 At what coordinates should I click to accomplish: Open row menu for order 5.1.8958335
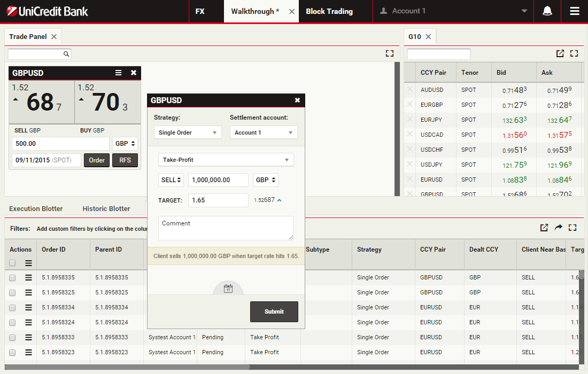(x=29, y=277)
